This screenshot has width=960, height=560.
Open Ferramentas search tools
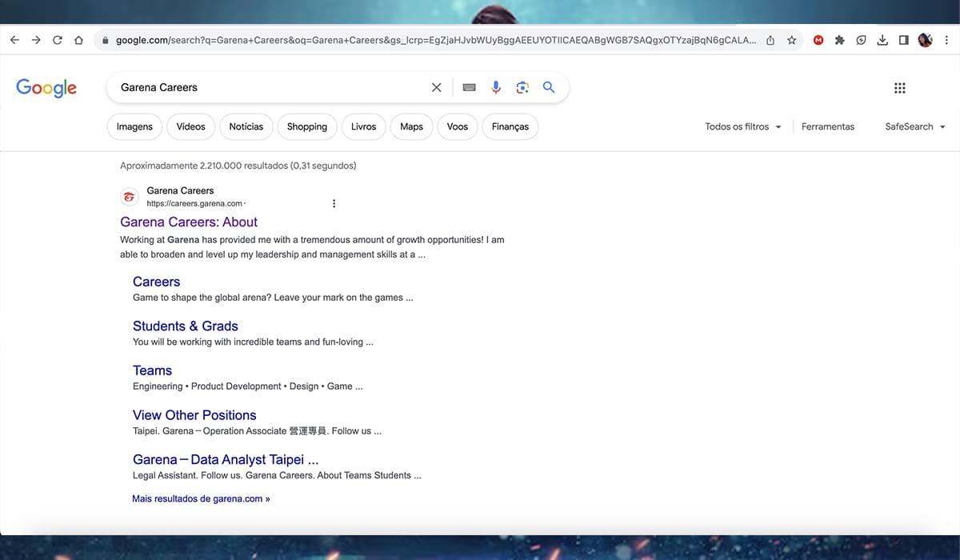pos(828,126)
